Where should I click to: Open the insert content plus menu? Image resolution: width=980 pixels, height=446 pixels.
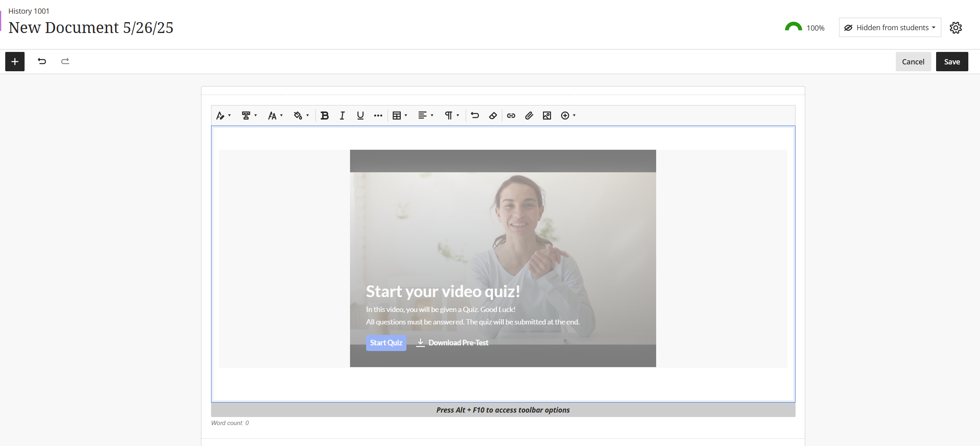[568, 116]
